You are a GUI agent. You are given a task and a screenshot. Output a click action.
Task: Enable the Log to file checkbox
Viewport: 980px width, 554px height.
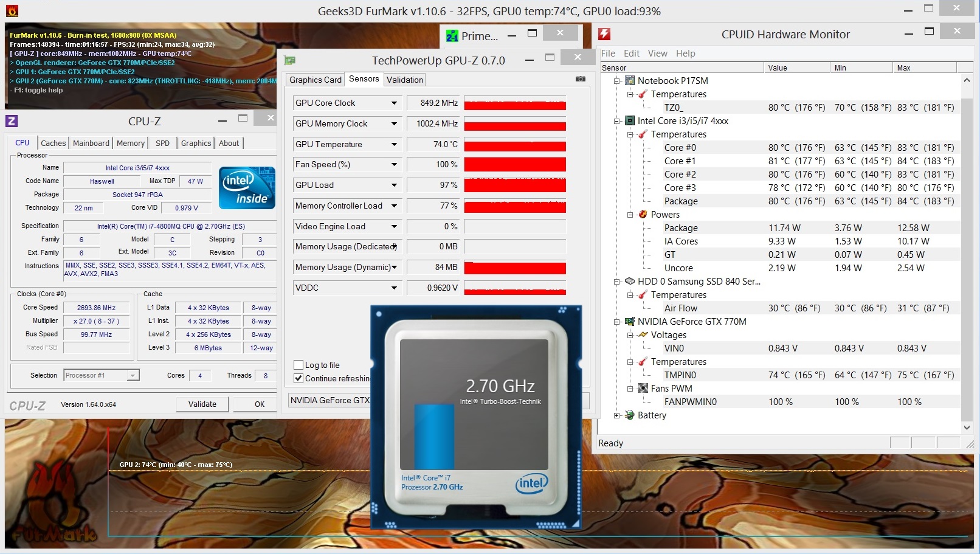coord(298,365)
